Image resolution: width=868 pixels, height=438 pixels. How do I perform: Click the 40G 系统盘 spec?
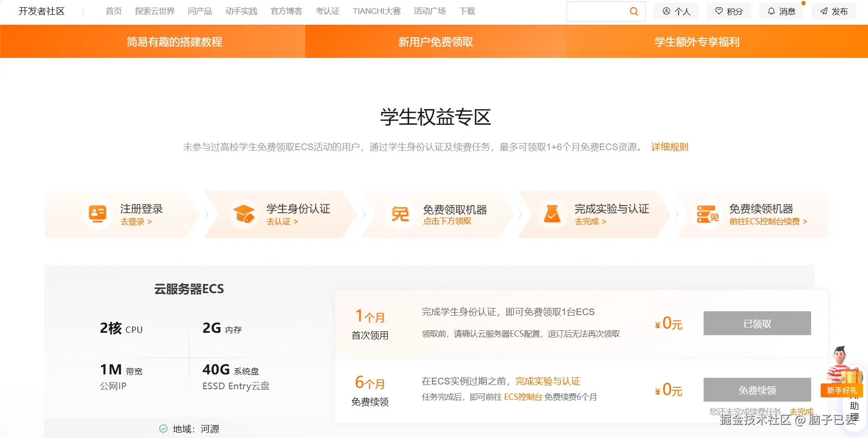coord(231,370)
